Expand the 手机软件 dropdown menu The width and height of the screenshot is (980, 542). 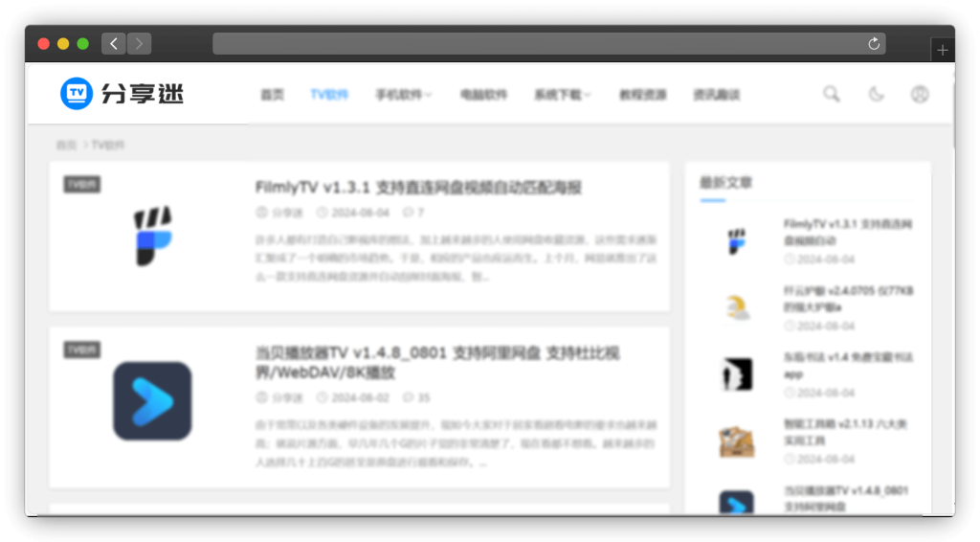(x=403, y=95)
